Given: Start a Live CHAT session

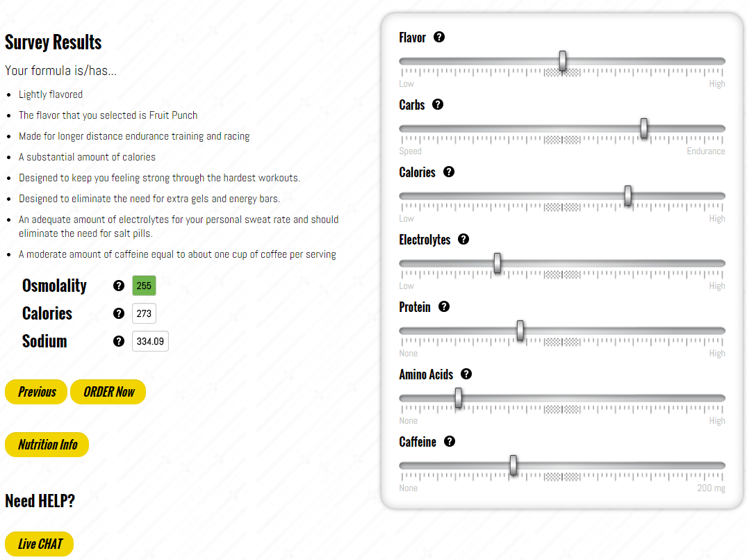Looking at the screenshot, I should pos(40,544).
